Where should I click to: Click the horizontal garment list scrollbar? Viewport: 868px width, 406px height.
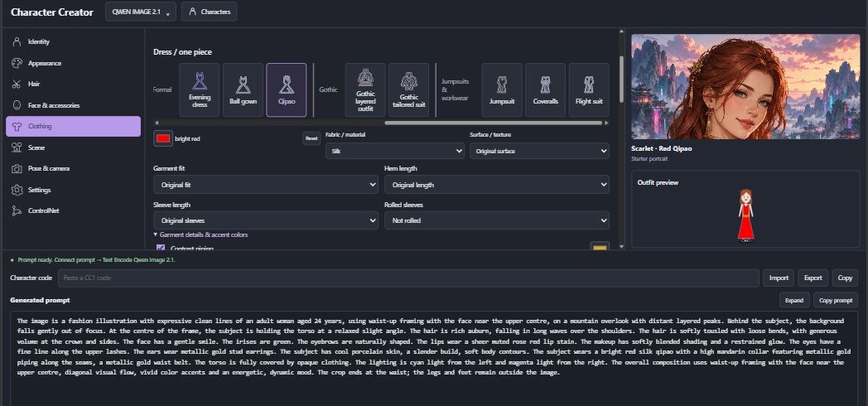[x=493, y=123]
